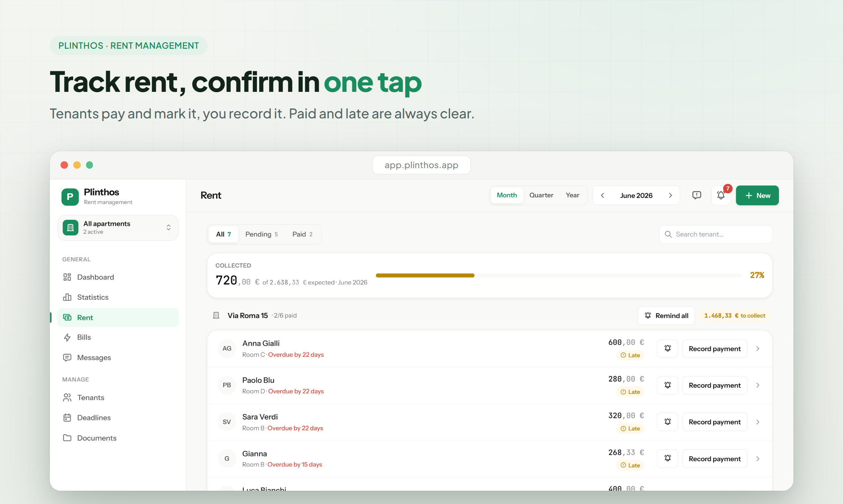Expand Sara Verdi row details chevron

point(758,422)
